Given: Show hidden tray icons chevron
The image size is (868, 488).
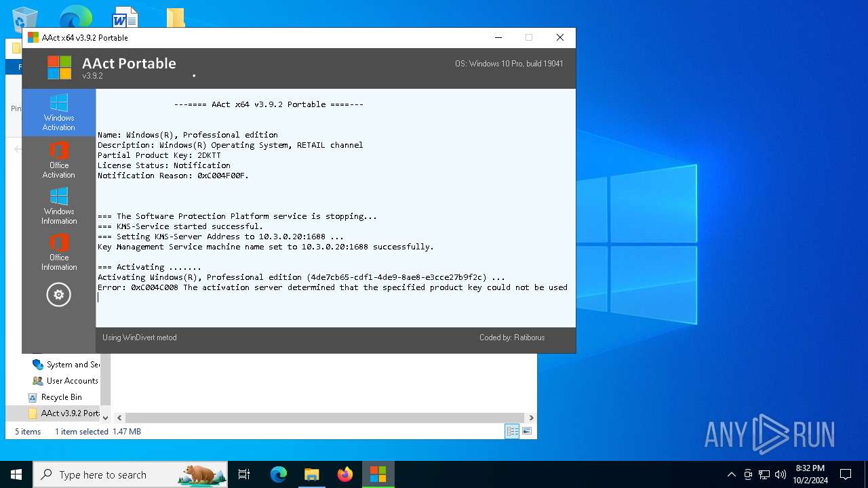Looking at the screenshot, I should (731, 474).
